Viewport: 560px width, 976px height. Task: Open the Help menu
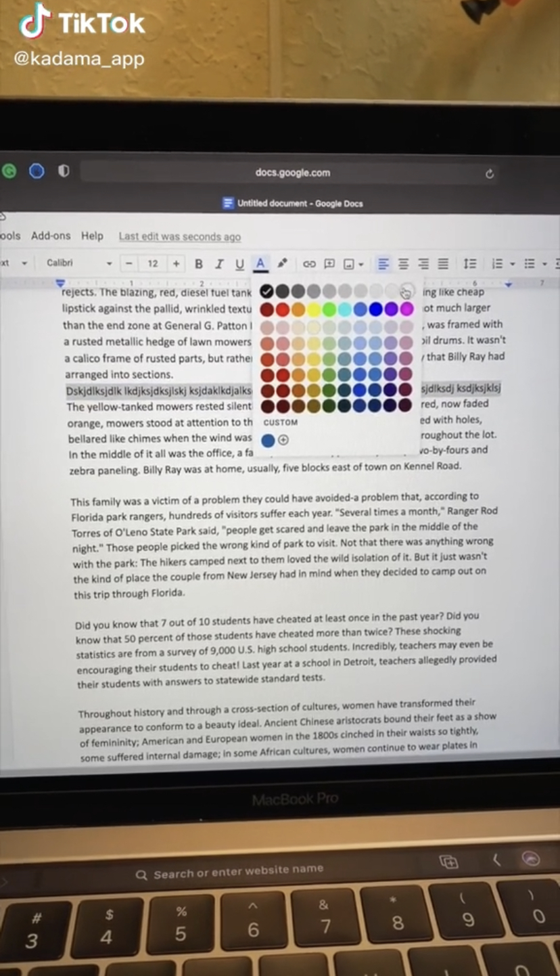[92, 236]
